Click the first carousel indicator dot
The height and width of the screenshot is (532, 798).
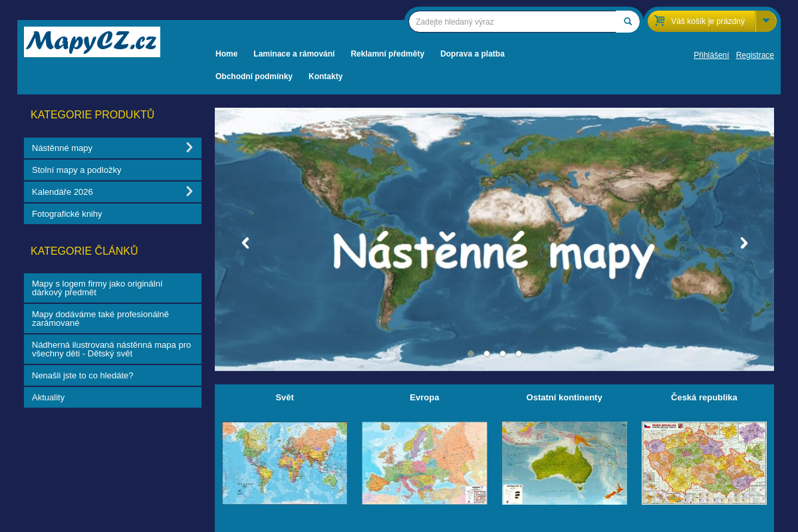click(x=471, y=354)
